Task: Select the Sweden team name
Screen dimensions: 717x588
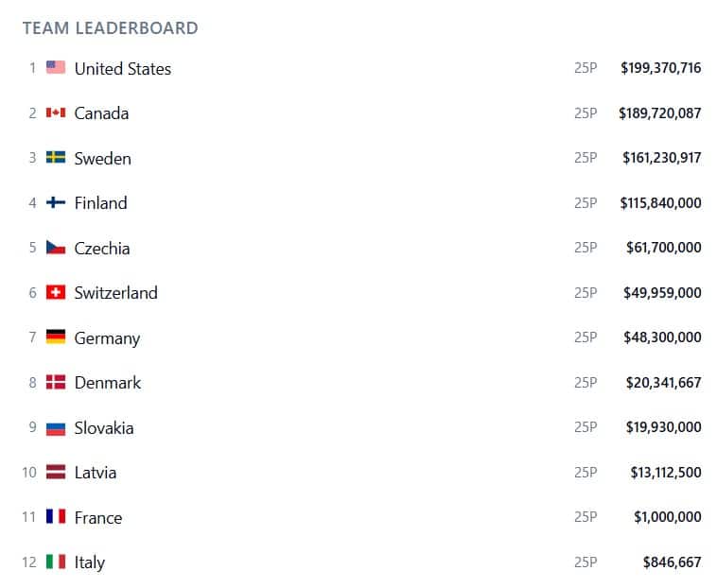Action: (102, 158)
